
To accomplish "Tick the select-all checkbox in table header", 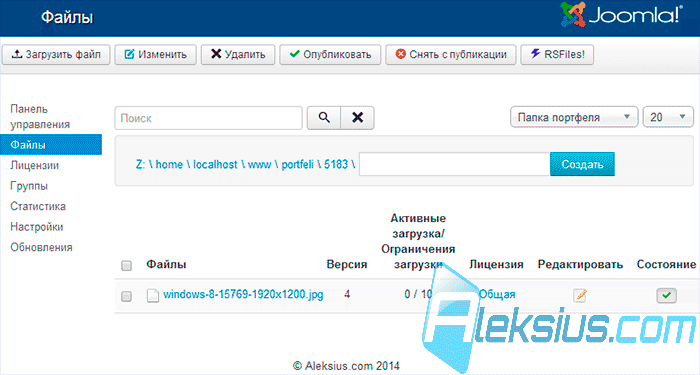I will (x=126, y=266).
